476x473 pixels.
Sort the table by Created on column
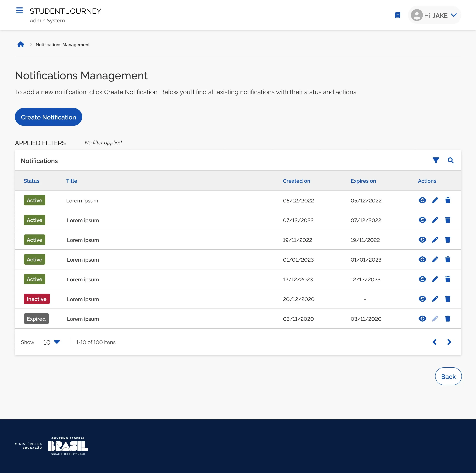point(296,181)
